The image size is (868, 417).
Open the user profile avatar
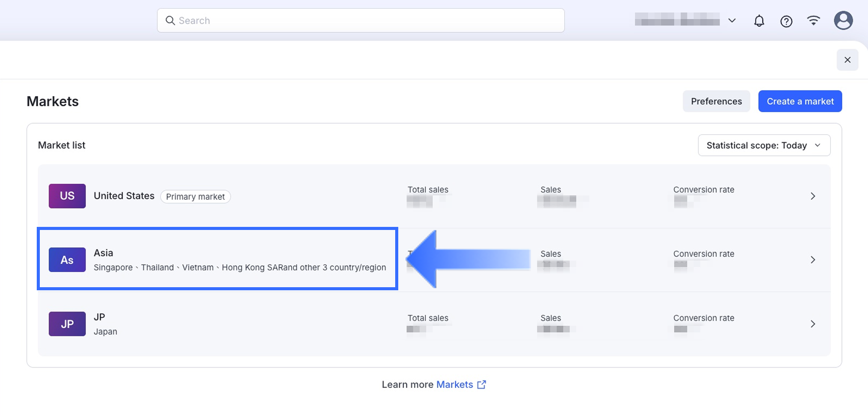point(843,20)
